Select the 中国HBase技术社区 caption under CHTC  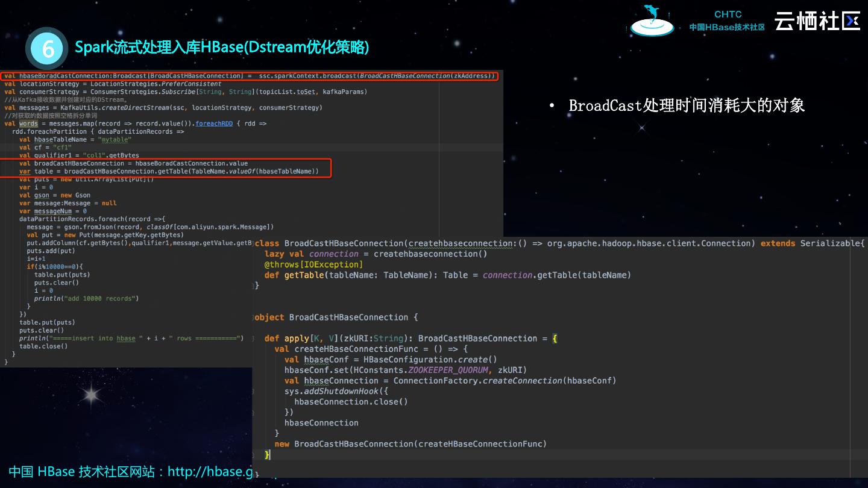727,28
